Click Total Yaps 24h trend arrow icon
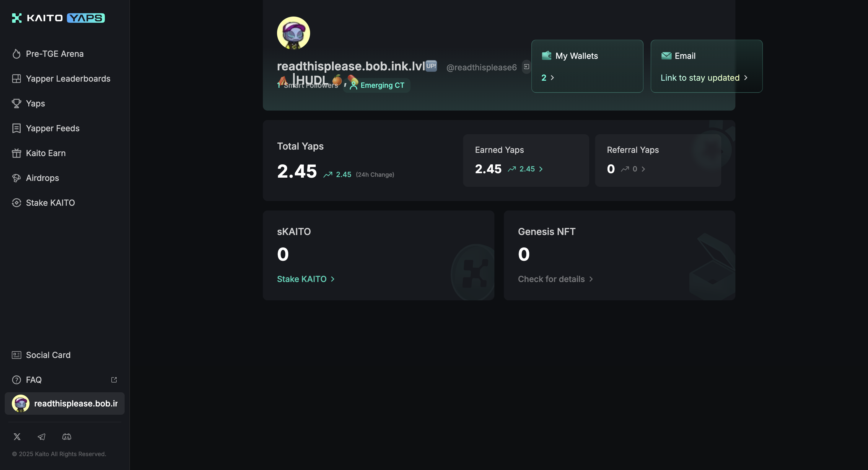This screenshot has height=470, width=868. 328,174
